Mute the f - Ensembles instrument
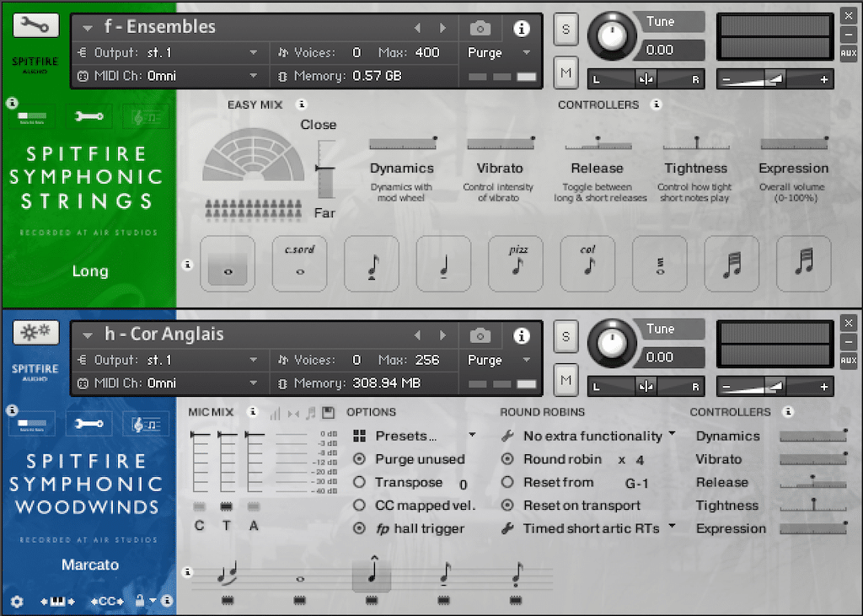The image size is (863, 616). pos(566,72)
